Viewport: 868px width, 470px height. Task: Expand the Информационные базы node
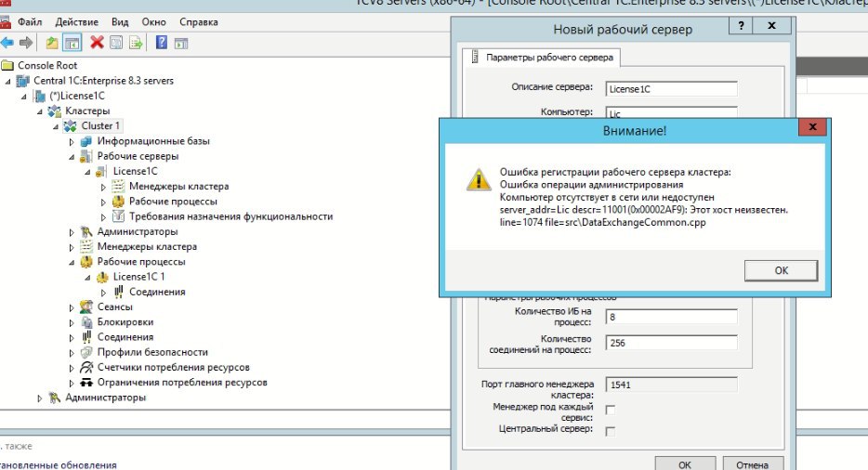pos(72,142)
